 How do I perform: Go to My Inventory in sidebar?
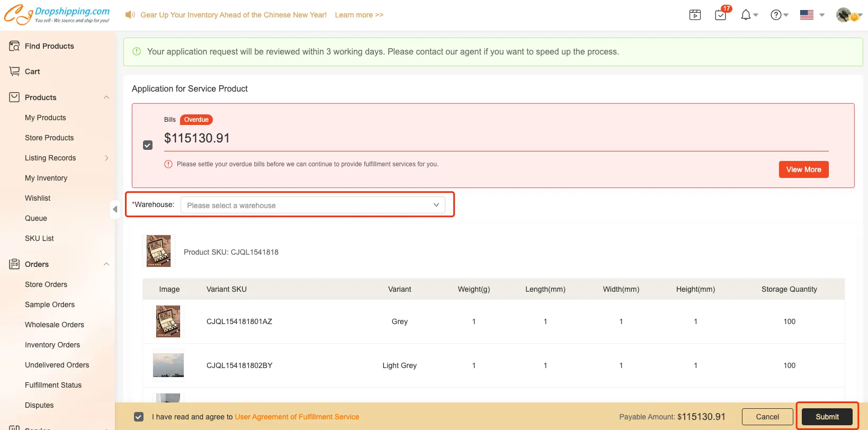click(x=46, y=178)
